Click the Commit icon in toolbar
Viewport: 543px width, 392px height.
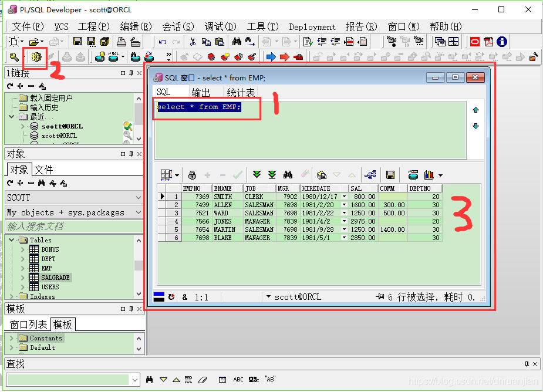point(67,56)
